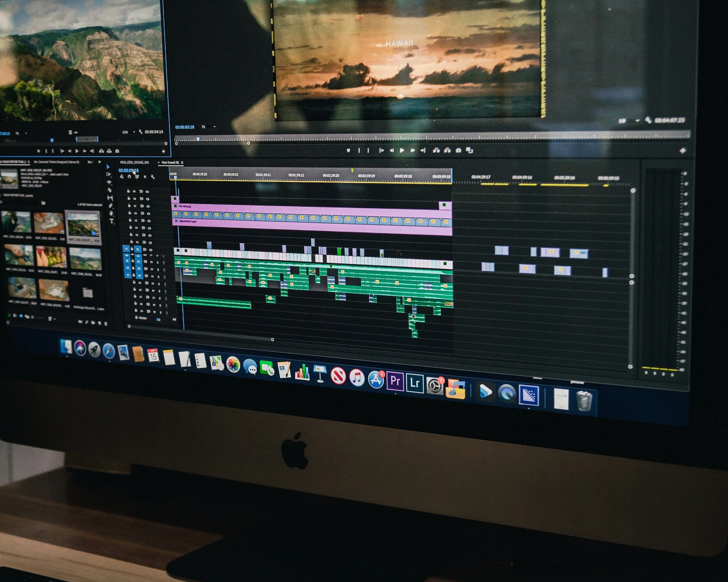Click Add Marker in program monitor

pyautogui.click(x=348, y=150)
